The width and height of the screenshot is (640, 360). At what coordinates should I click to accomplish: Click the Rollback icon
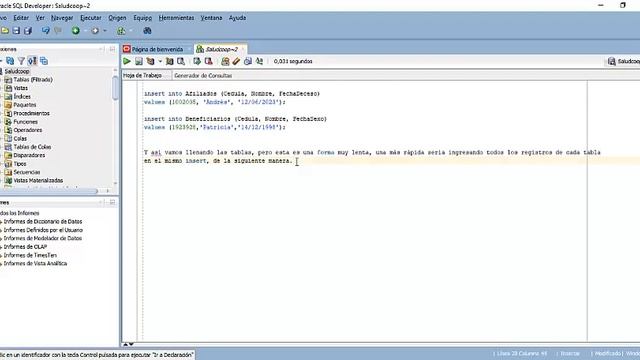click(209, 61)
